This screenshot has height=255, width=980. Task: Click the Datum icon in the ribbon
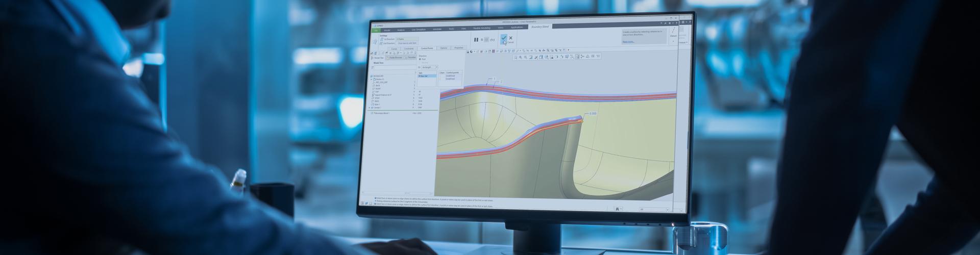(673, 33)
